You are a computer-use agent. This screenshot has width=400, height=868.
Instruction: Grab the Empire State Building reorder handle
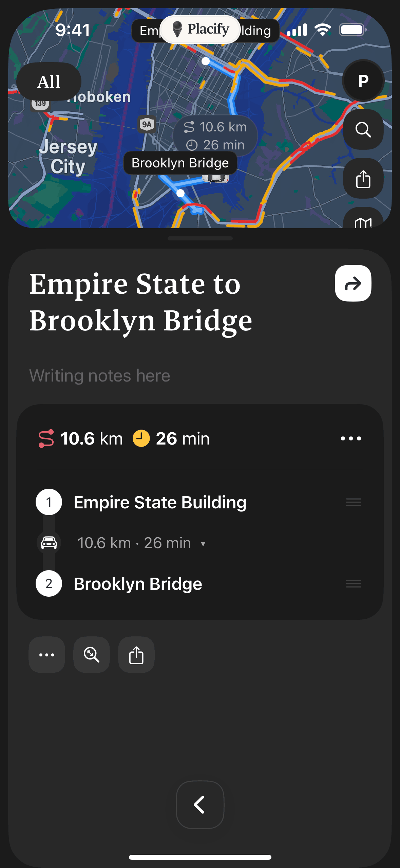[x=353, y=502]
